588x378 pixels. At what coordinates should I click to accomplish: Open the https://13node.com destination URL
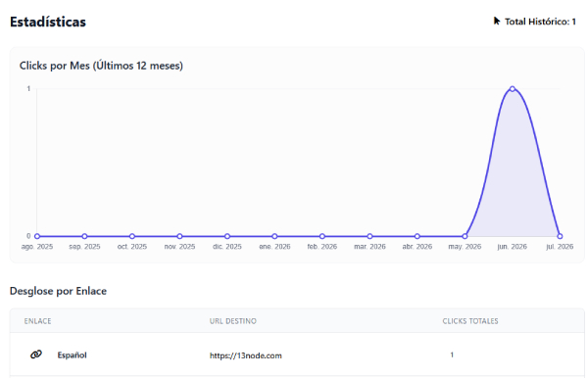tap(246, 355)
